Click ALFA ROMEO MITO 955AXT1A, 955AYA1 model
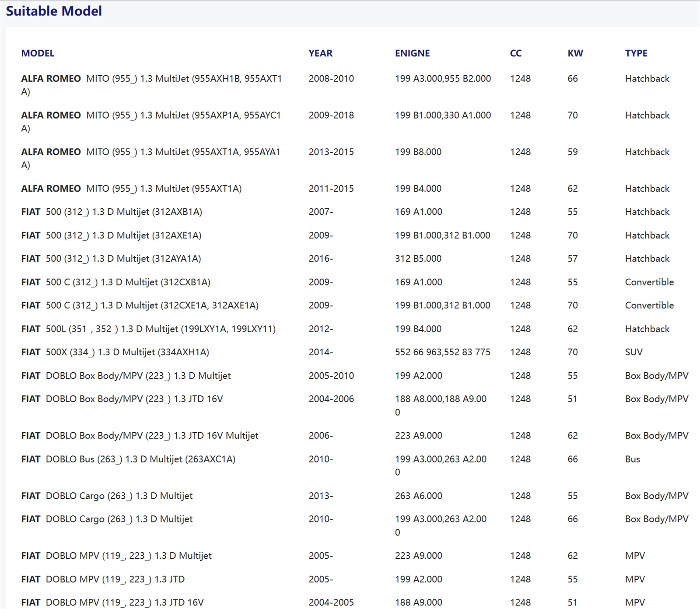 tap(151, 158)
